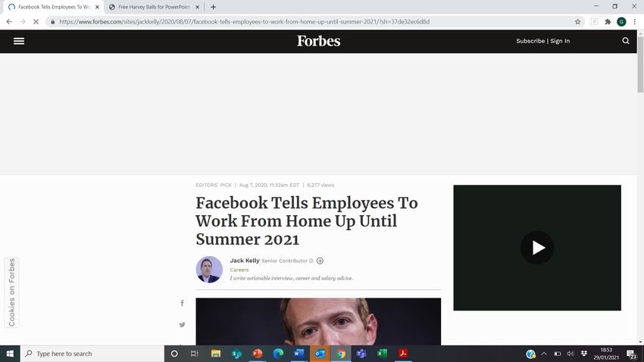This screenshot has width=644, height=362.
Task: Open the Forbes hamburger menu
Action: [19, 41]
